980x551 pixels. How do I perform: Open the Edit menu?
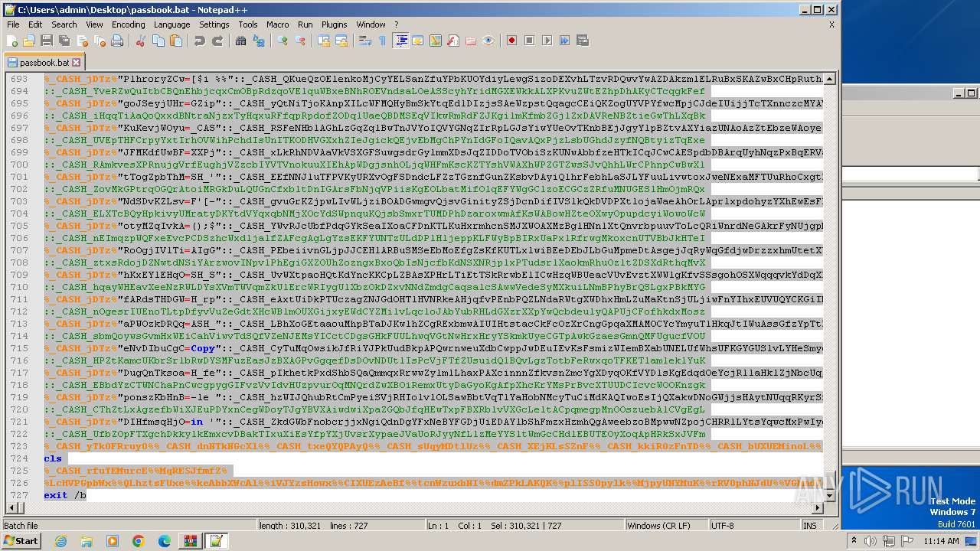click(x=34, y=24)
